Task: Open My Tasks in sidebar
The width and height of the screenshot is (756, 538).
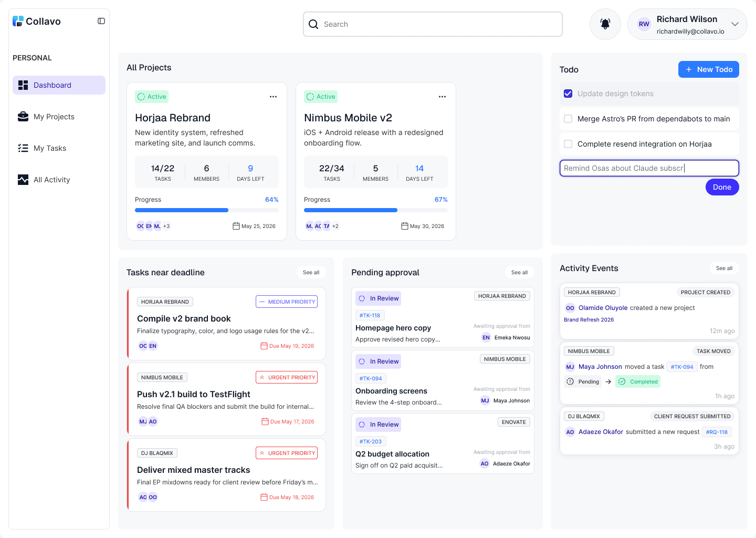Action: coord(59,148)
